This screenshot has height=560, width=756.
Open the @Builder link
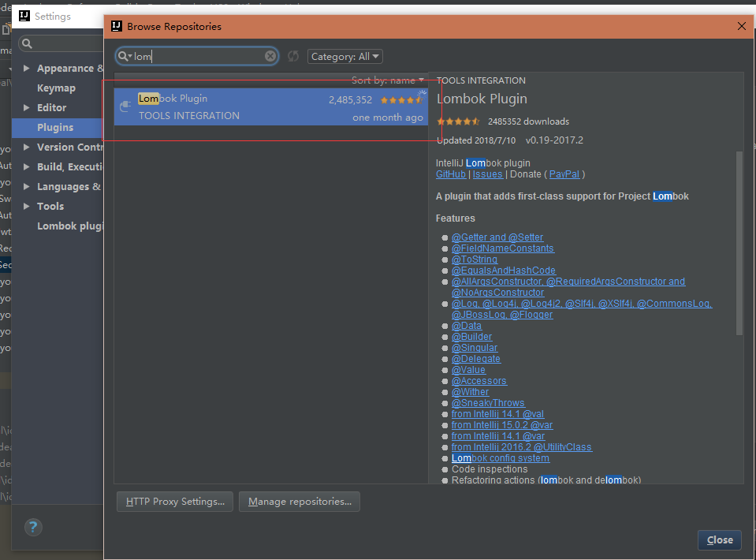point(471,337)
